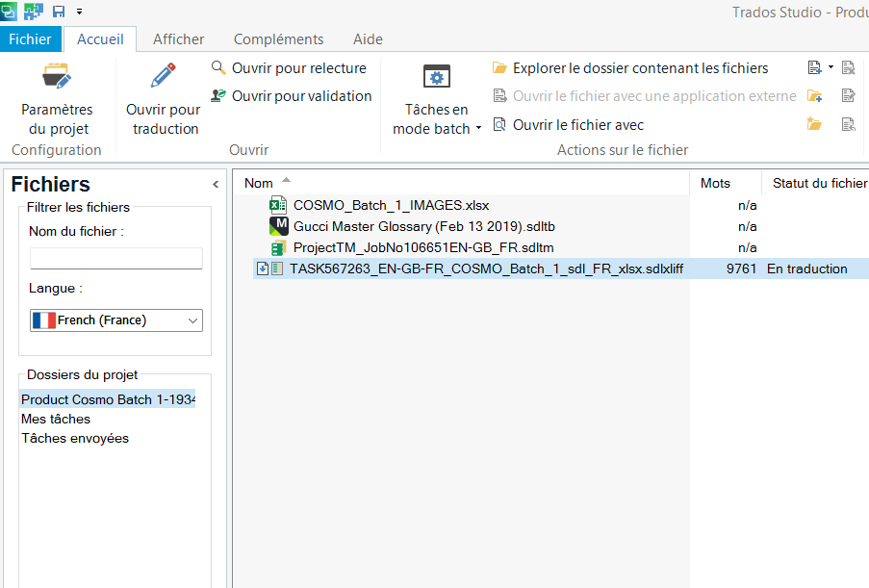The image size is (869, 588).
Task: Click the external application file icon
Action: coord(499,95)
